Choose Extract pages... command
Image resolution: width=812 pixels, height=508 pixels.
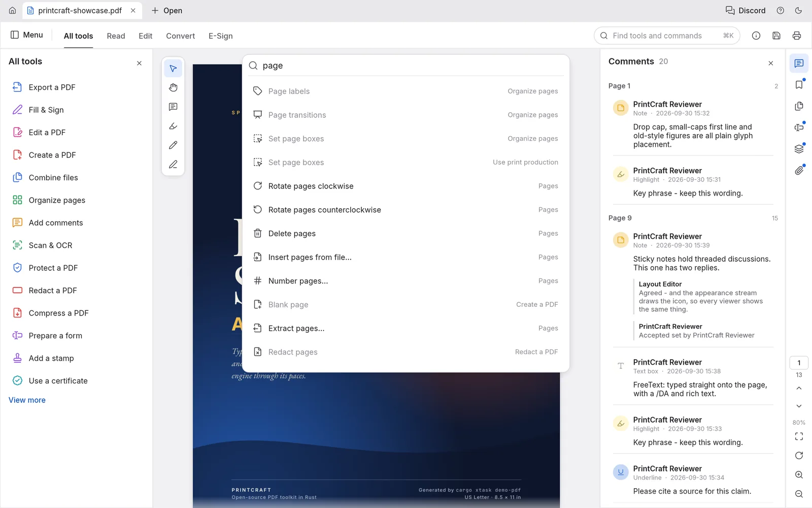point(405,328)
